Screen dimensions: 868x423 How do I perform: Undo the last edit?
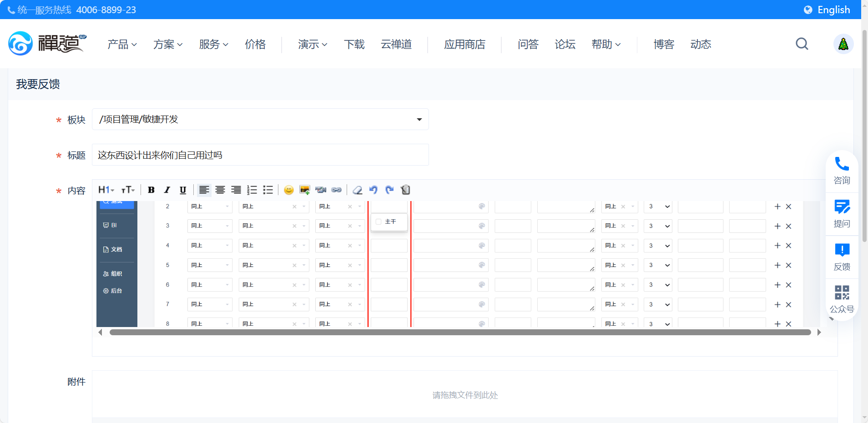point(373,190)
